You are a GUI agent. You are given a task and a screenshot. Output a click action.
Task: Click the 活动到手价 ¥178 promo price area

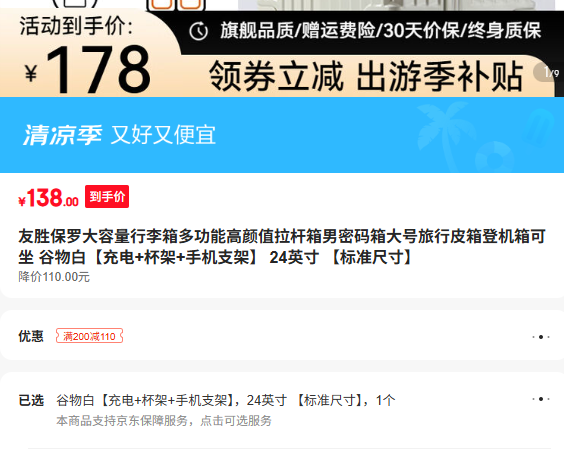(85, 54)
